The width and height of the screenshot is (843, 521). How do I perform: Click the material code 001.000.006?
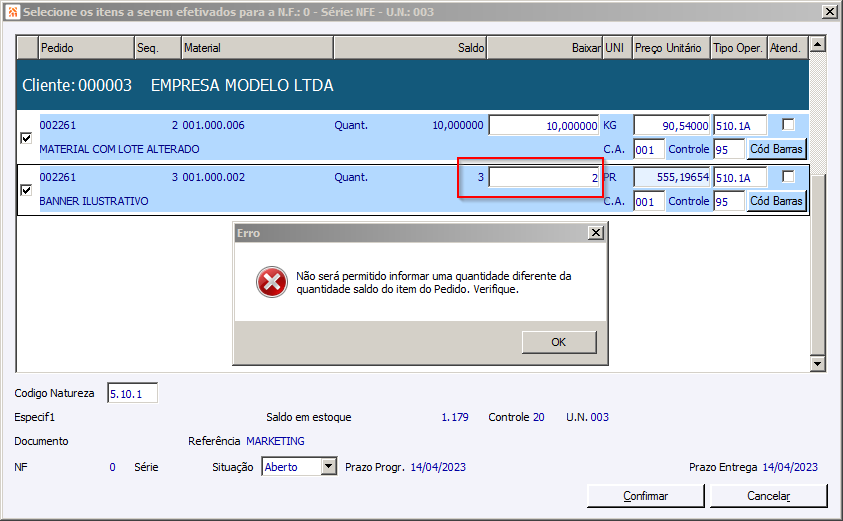click(x=213, y=125)
